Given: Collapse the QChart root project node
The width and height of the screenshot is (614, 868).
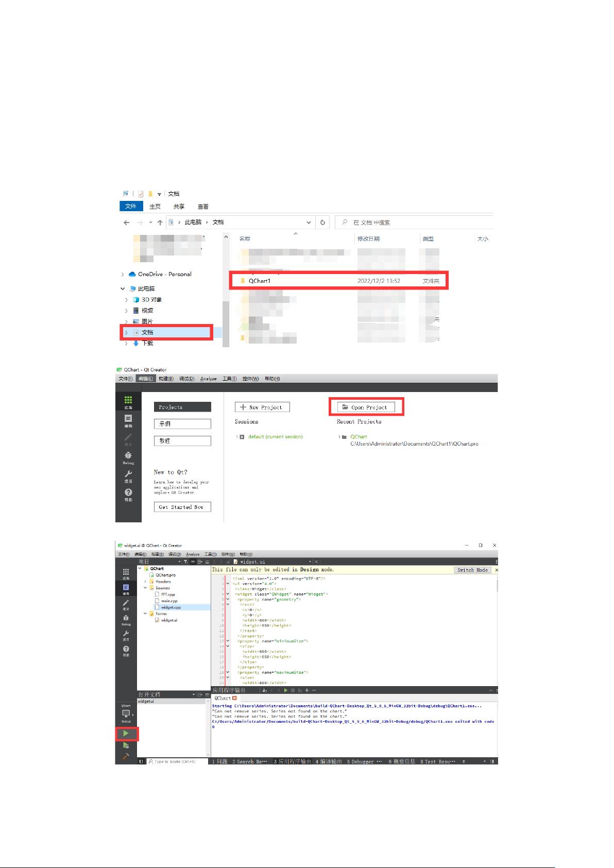Looking at the screenshot, I should [140, 569].
